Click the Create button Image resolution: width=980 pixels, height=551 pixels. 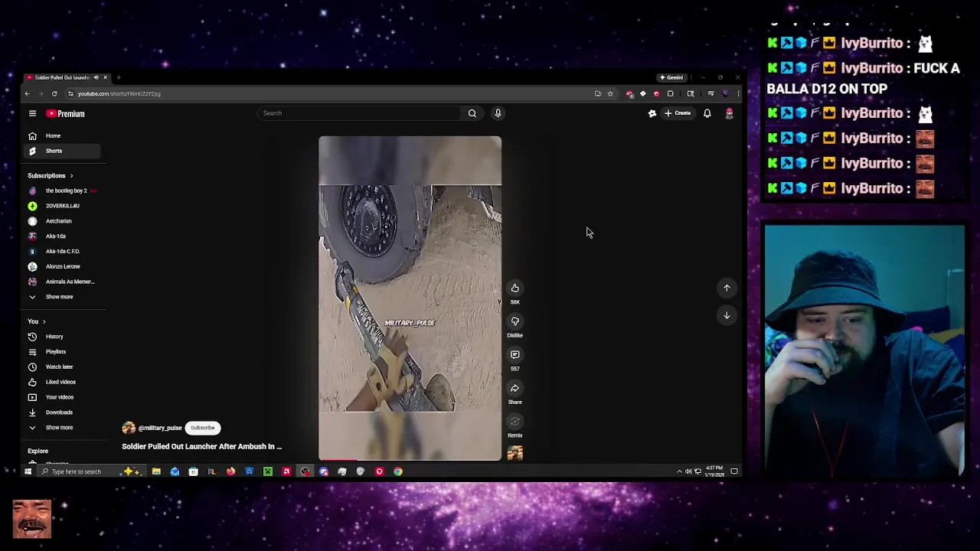click(x=678, y=113)
